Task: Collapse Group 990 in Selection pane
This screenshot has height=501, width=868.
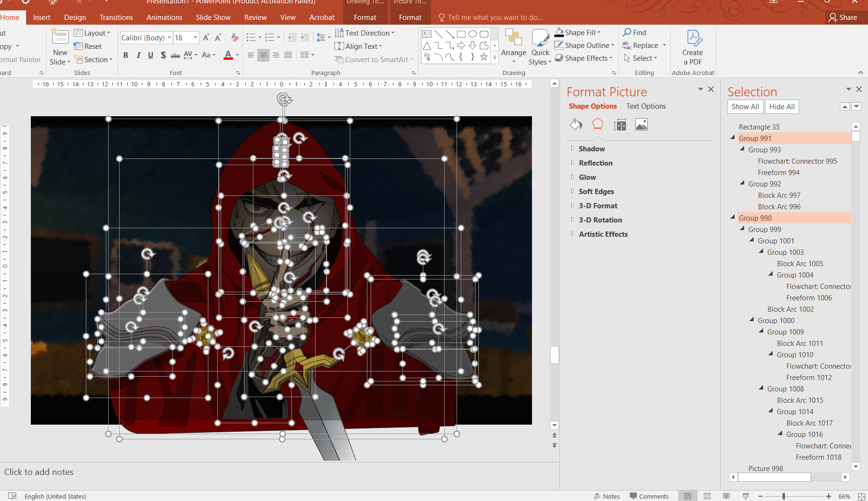Action: click(733, 217)
